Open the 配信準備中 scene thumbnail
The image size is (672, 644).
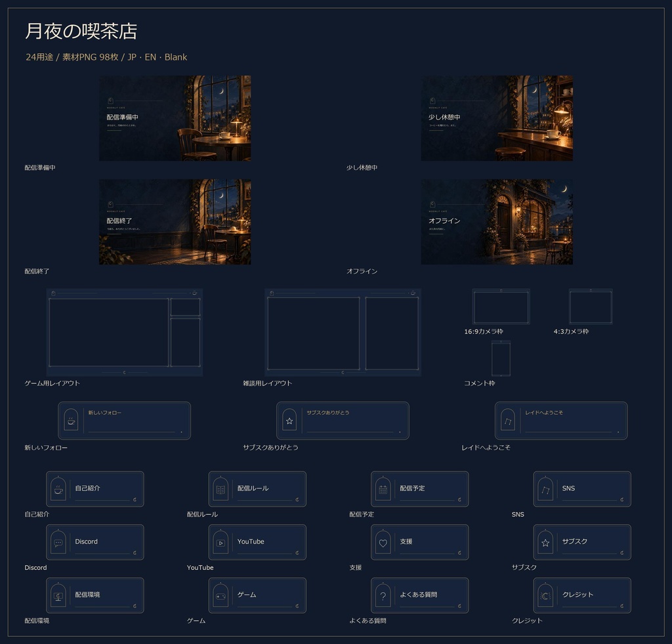tap(175, 118)
